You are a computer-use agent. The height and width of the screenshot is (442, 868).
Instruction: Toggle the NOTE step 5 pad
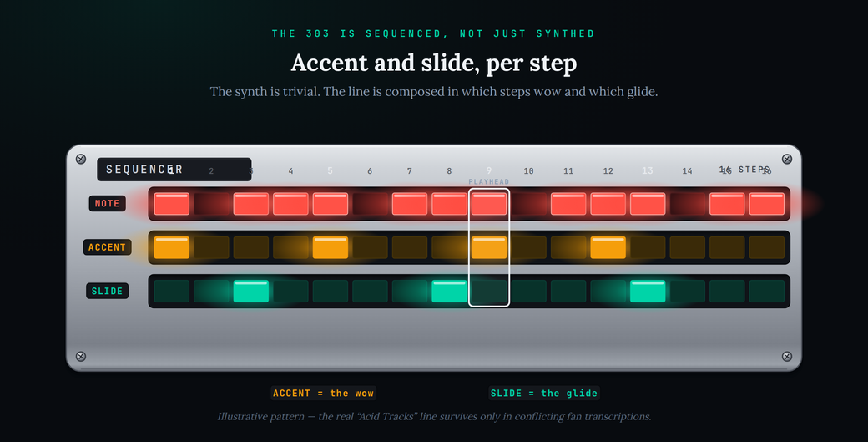click(330, 204)
